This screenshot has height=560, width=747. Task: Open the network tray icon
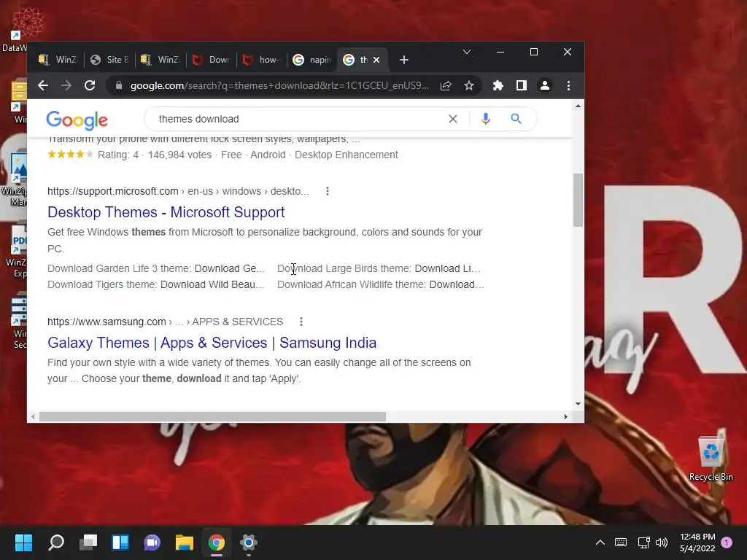click(x=643, y=542)
